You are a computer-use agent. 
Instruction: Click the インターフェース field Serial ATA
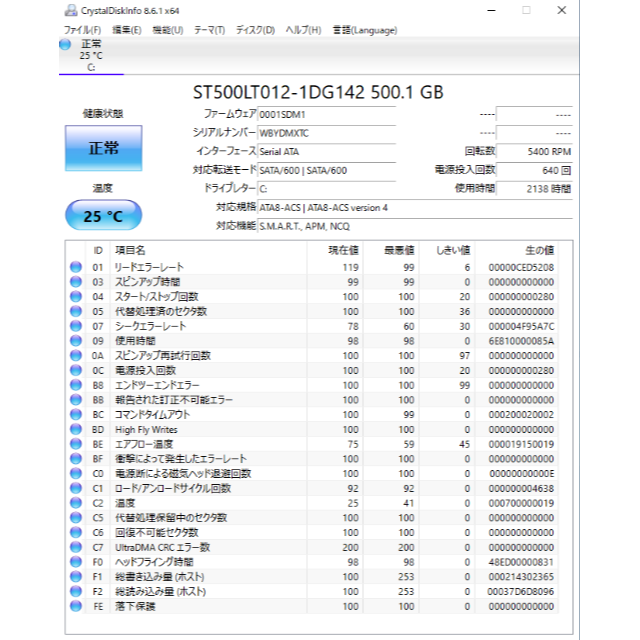tap(327, 151)
